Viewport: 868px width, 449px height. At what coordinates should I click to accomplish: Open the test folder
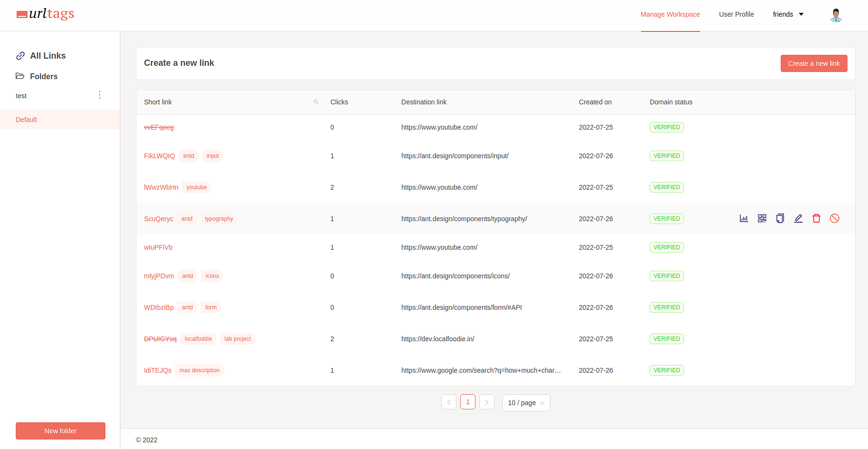click(x=21, y=96)
